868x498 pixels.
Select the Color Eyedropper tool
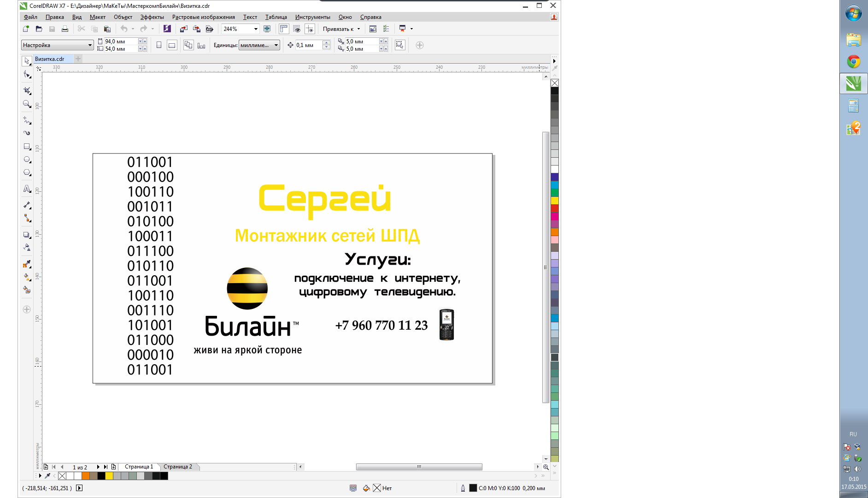(x=27, y=264)
